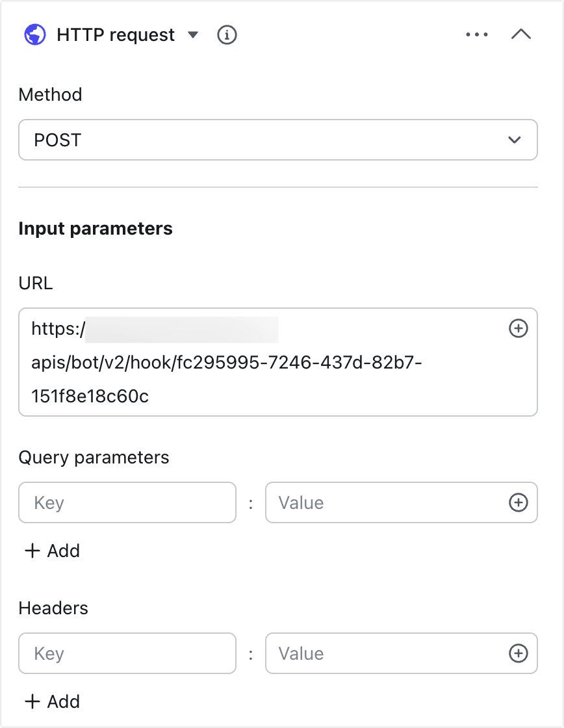564x728 pixels.
Task: Click the Method dropdown chevron arrow
Action: 515,140
